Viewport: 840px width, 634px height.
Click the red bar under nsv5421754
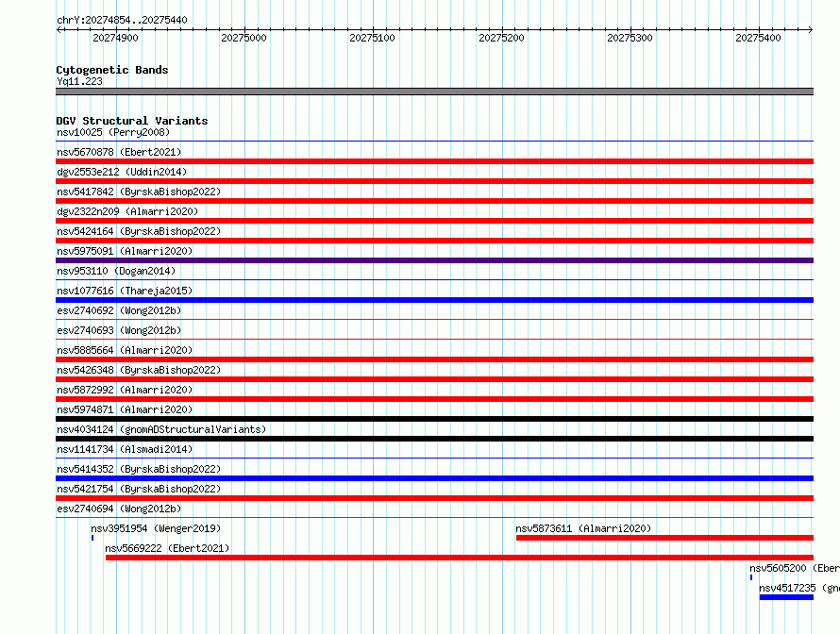(434, 498)
